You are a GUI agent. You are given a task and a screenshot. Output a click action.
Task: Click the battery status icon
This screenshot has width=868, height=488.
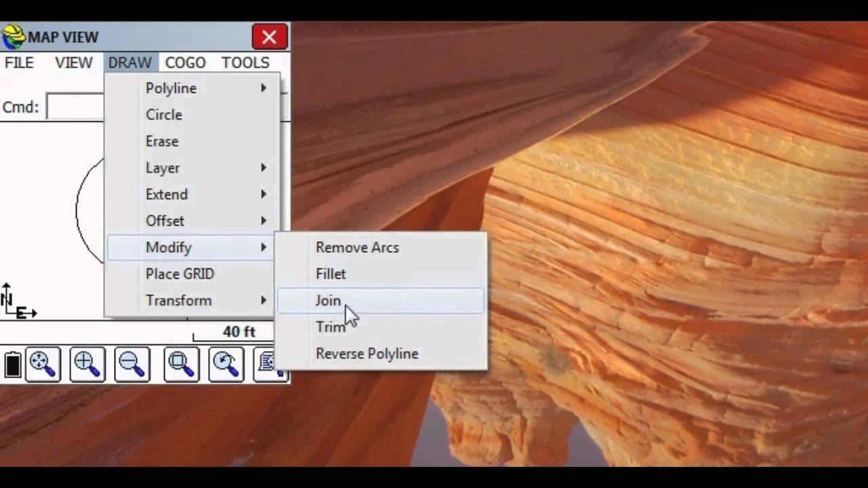click(x=12, y=365)
